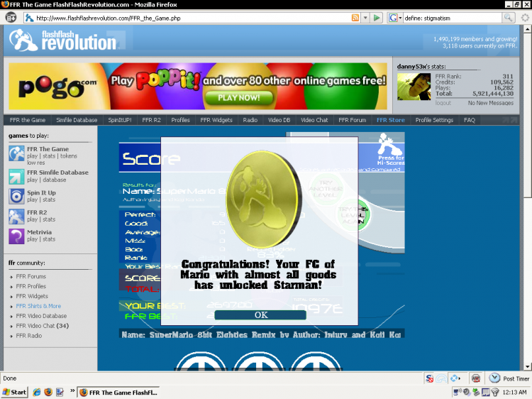Open the FFR the Game nav tab
The width and height of the screenshot is (532, 399).
[28, 120]
